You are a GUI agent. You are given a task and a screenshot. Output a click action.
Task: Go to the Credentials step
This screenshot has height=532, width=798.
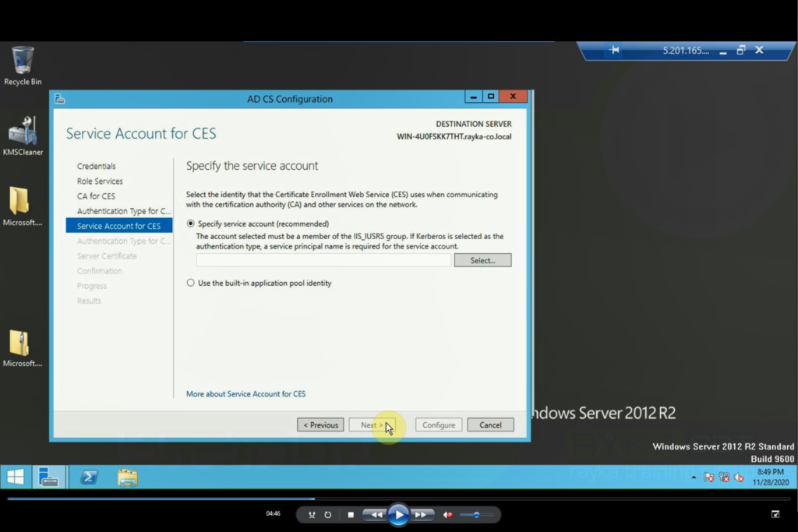[x=96, y=166]
